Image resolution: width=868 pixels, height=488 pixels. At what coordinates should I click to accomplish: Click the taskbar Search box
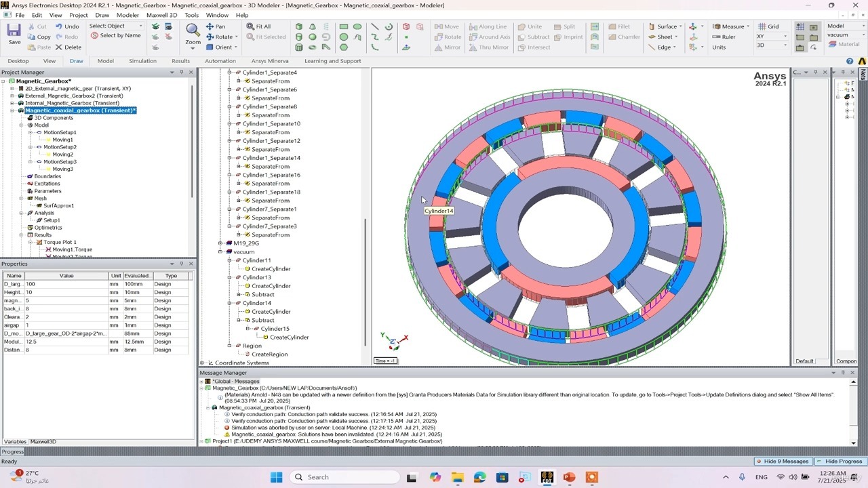344,477
